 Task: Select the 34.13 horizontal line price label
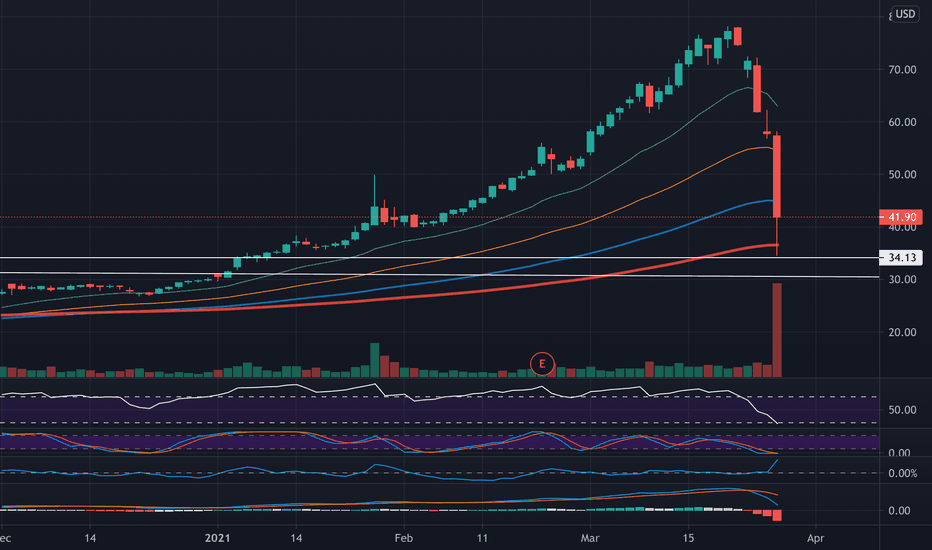tap(901, 257)
